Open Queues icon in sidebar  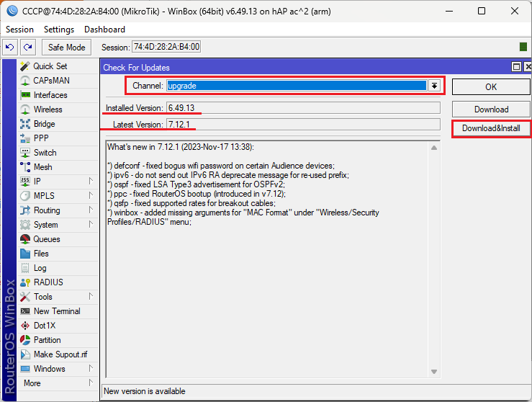click(24, 239)
